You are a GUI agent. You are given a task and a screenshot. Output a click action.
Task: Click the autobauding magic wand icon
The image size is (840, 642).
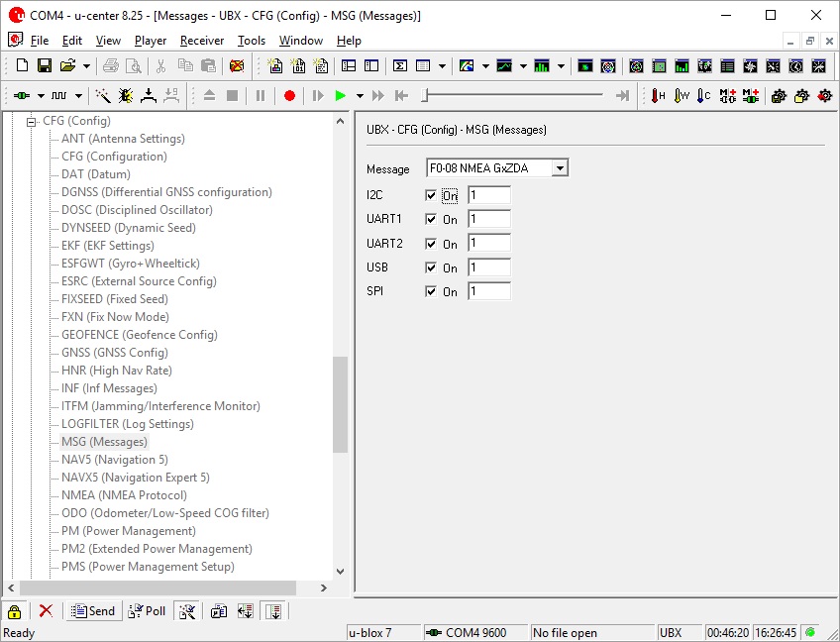click(103, 95)
